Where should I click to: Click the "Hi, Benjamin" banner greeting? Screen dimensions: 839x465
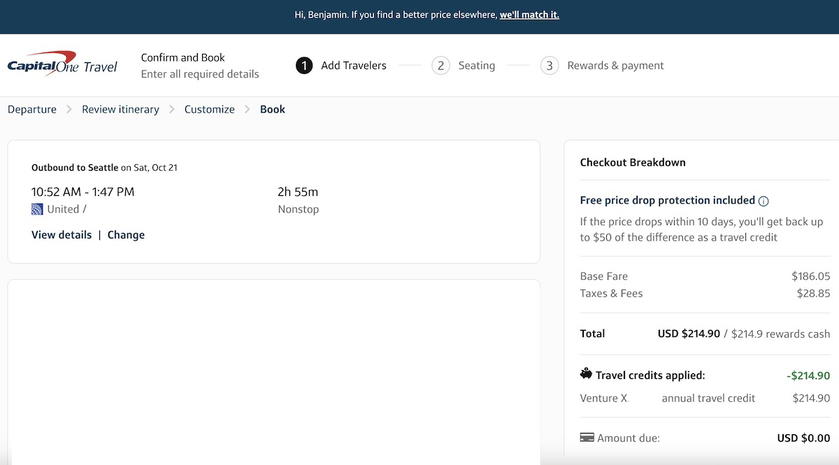[x=321, y=15]
